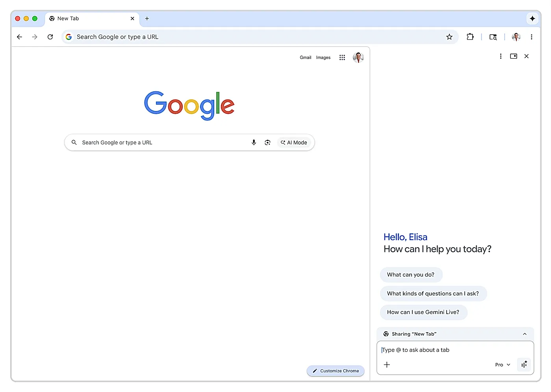Click the Gemini Live waveform icon
Viewport: 551px width, 392px height.
[524, 364]
